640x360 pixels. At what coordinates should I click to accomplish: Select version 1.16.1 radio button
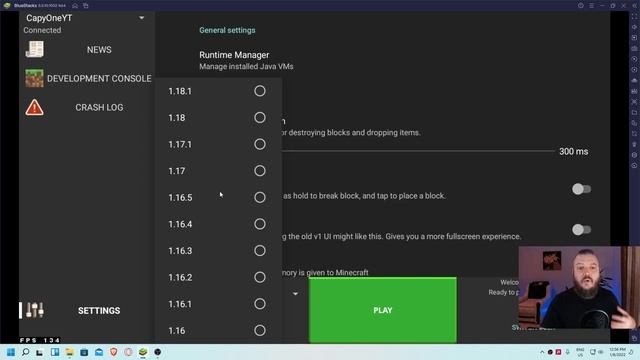[x=260, y=304]
